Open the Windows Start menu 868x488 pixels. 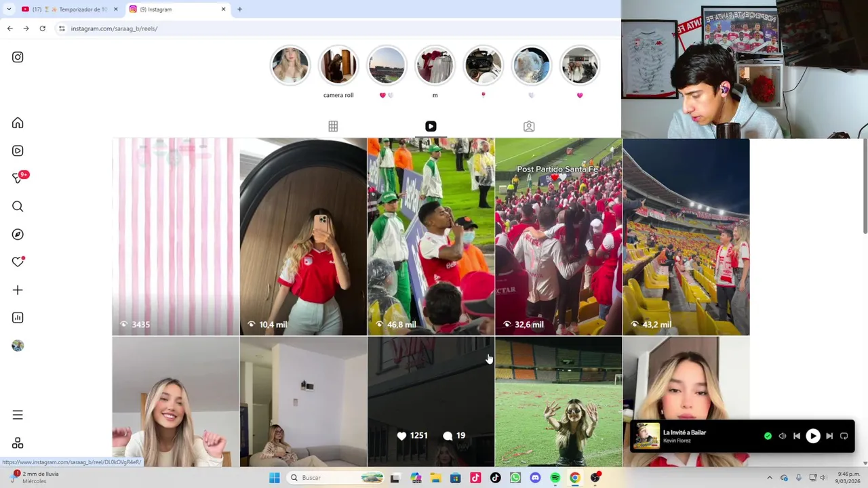click(275, 478)
